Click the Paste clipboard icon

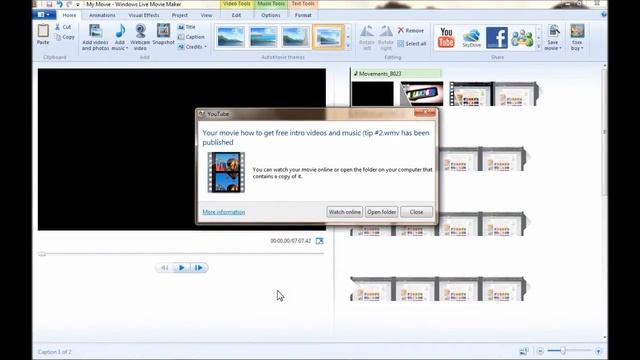(43, 31)
